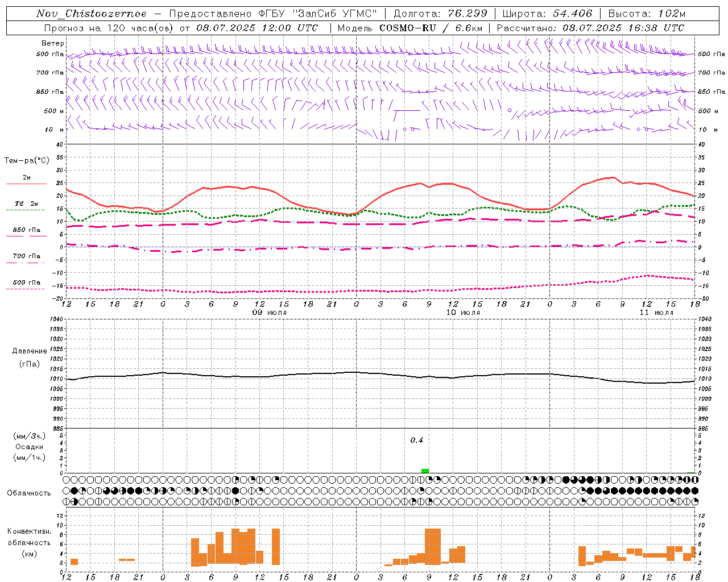Screen dimensions: 728x582
Task: Click the green dashed Td 2м legend line
Action: click(x=25, y=210)
